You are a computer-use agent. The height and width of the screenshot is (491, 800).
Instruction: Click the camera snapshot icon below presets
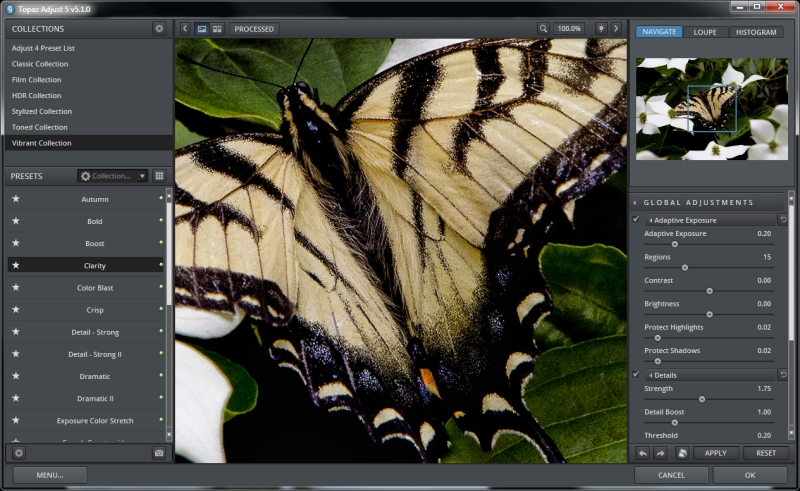pyautogui.click(x=159, y=453)
